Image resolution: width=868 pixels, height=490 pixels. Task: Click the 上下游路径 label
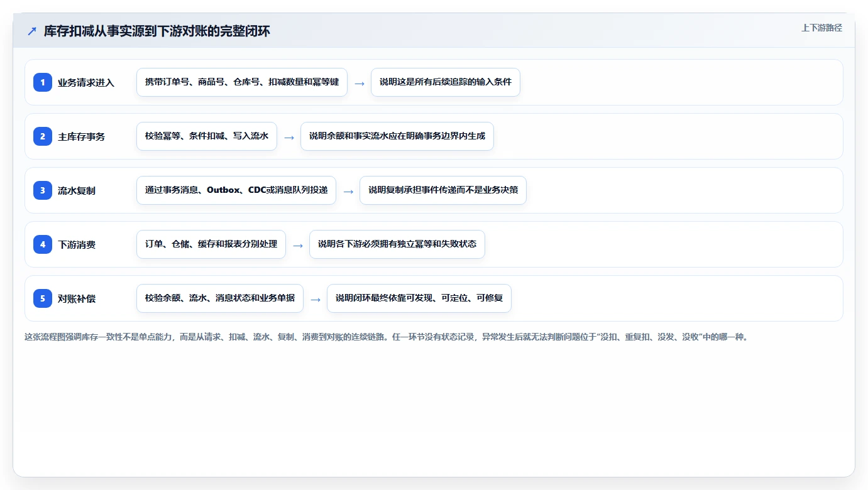[x=821, y=28]
